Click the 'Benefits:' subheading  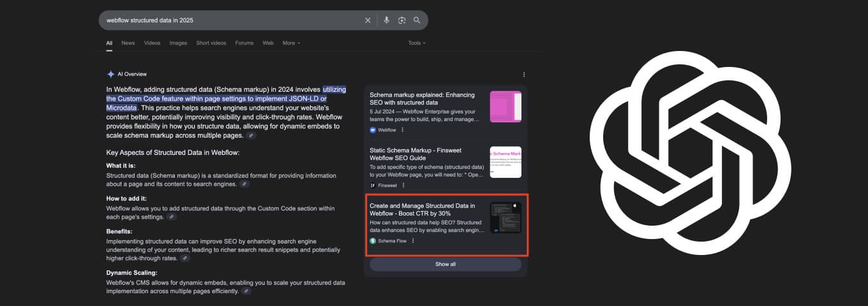(x=119, y=232)
